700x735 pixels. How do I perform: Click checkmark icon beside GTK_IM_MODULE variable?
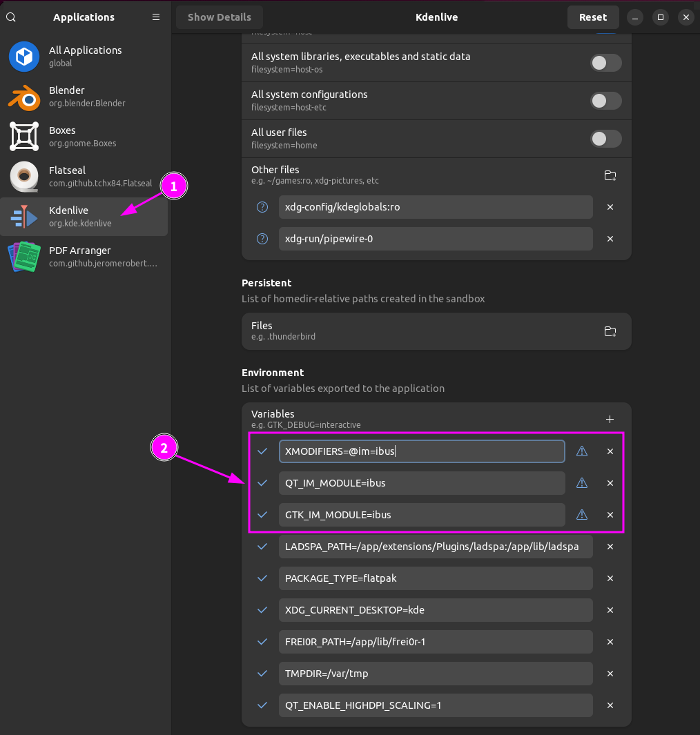[x=262, y=515]
